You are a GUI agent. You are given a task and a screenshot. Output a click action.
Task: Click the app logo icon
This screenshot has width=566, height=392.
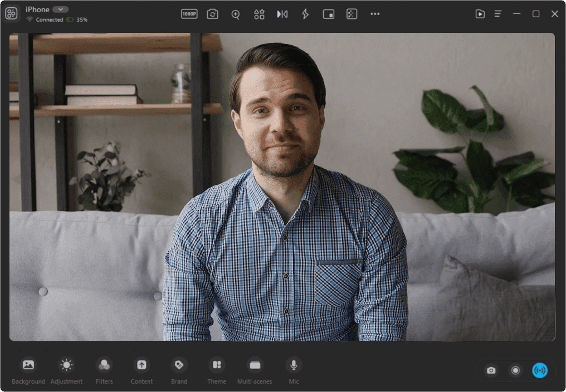click(x=11, y=14)
